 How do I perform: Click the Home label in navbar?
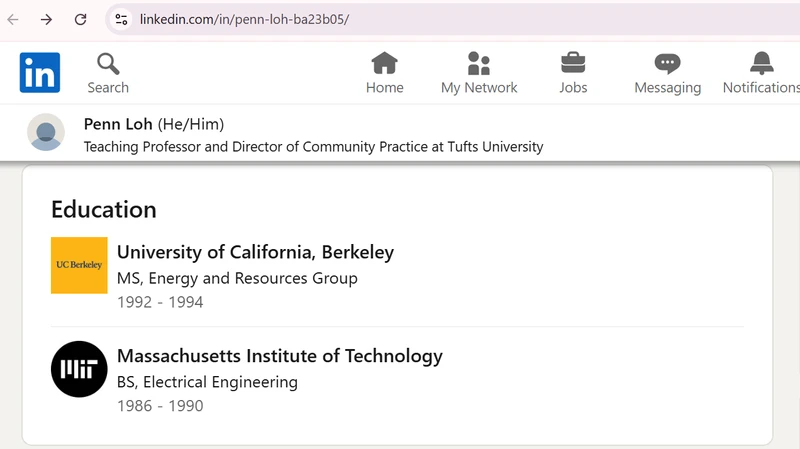[x=385, y=88]
